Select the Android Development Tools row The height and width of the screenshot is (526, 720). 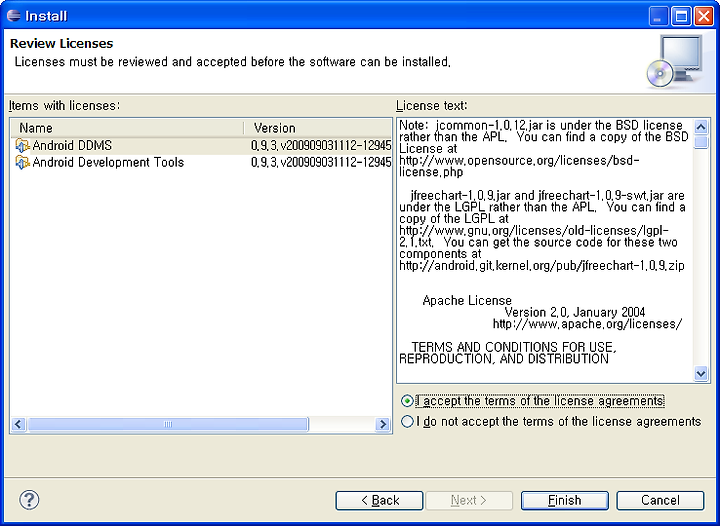coord(201,162)
